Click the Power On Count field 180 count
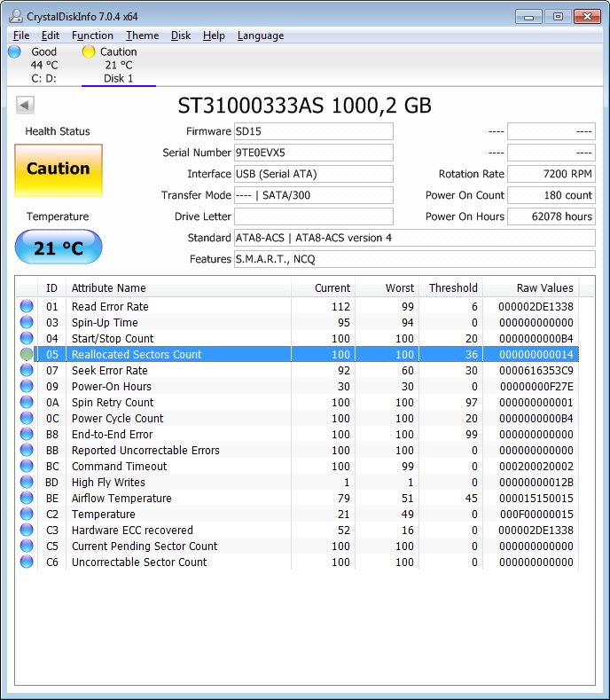This screenshot has height=700, width=610. (x=551, y=195)
